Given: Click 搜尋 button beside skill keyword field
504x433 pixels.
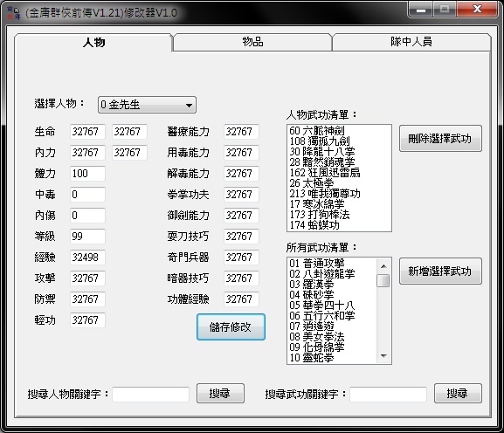Looking at the screenshot, I should click(x=458, y=393).
